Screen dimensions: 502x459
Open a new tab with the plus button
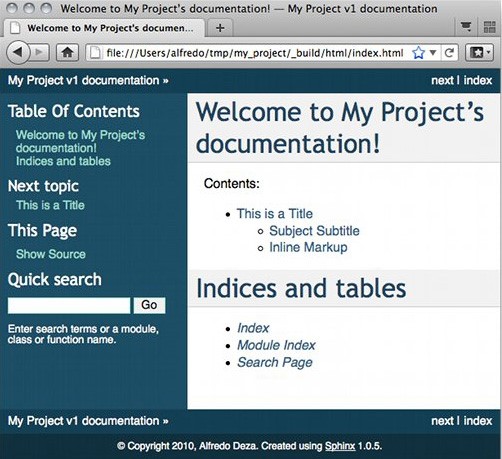click(x=220, y=28)
